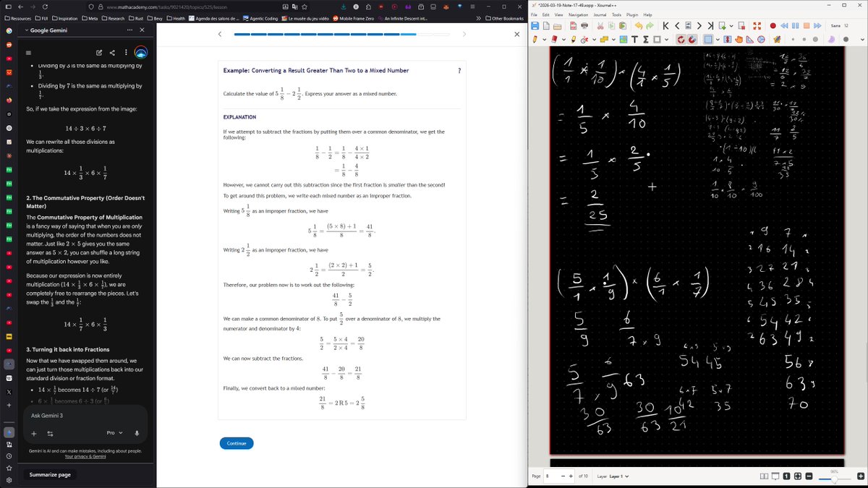Select the Hand tool in Xournal++
This screenshot has height=488, width=868.
click(738, 39)
